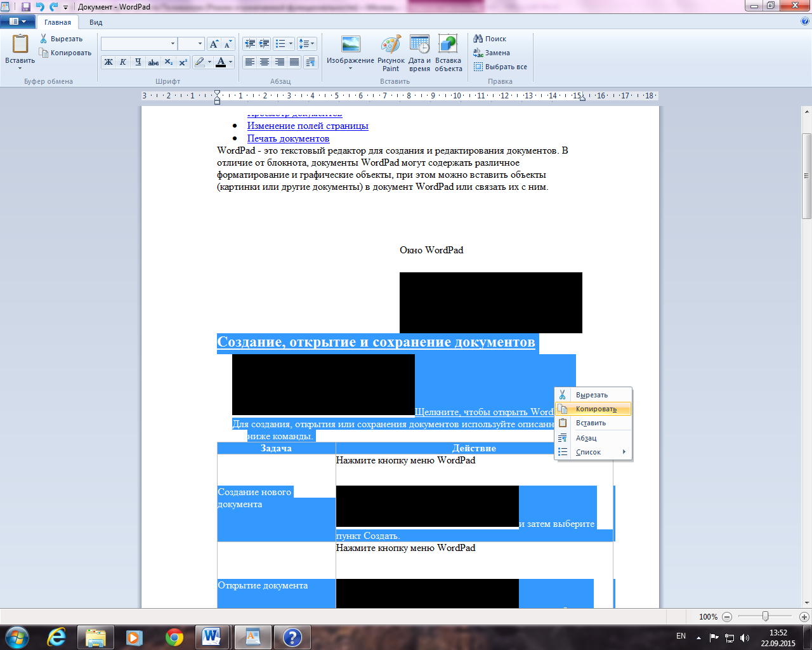Open the font family combo box

[x=139, y=44]
